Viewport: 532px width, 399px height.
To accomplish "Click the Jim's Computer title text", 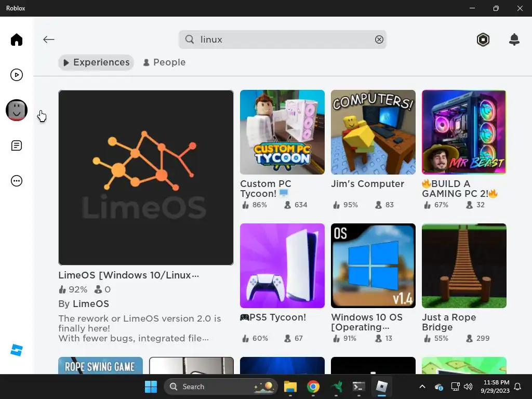I will [367, 183].
